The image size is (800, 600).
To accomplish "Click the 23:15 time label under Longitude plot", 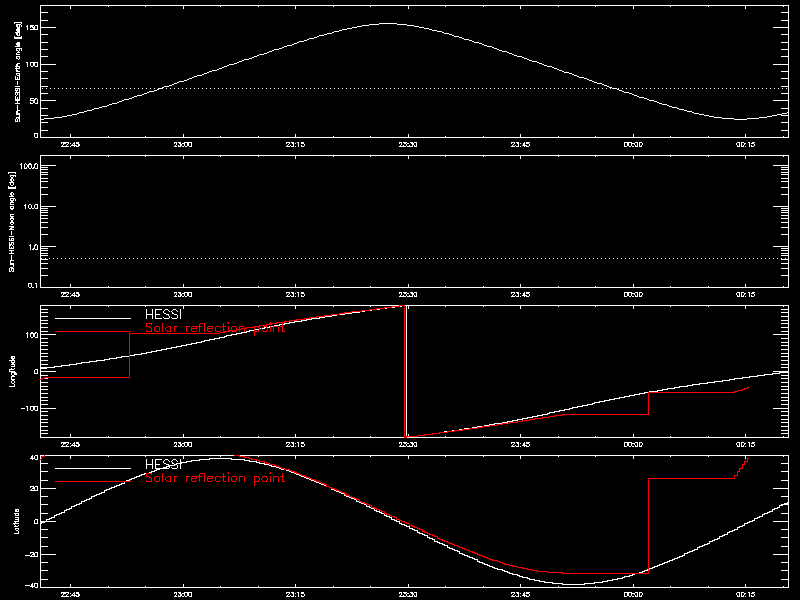I will (295, 444).
